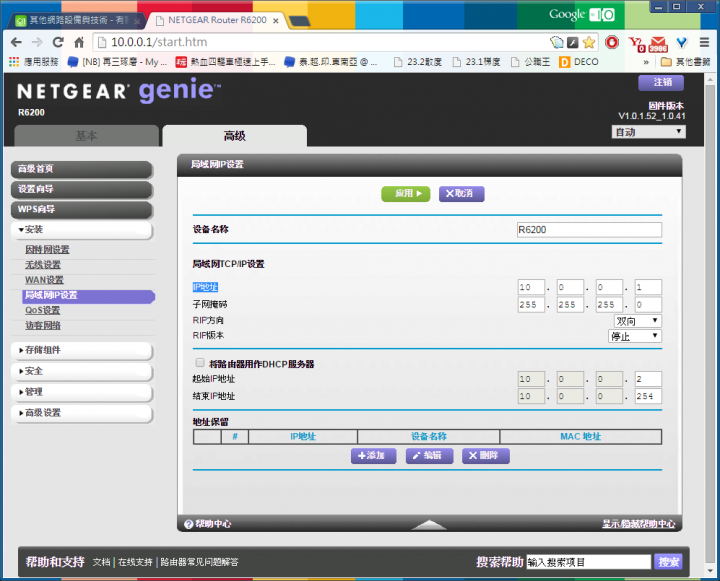
Task: Add an address reservation (添加)
Action: click(373, 456)
